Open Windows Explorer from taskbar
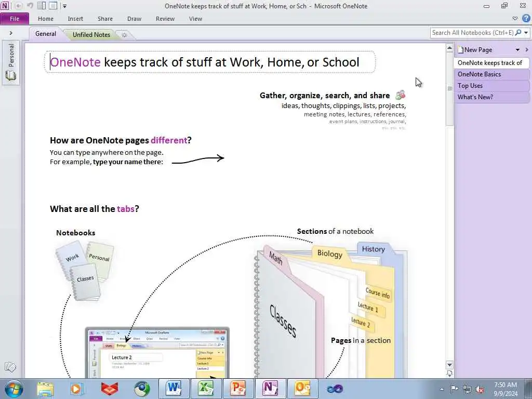The height and width of the screenshot is (399, 532). 45,389
